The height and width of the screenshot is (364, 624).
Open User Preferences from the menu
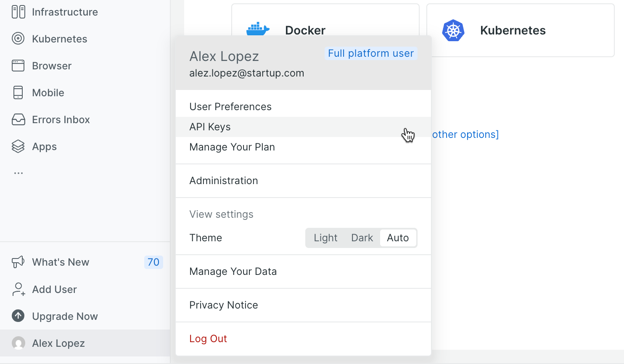click(230, 106)
